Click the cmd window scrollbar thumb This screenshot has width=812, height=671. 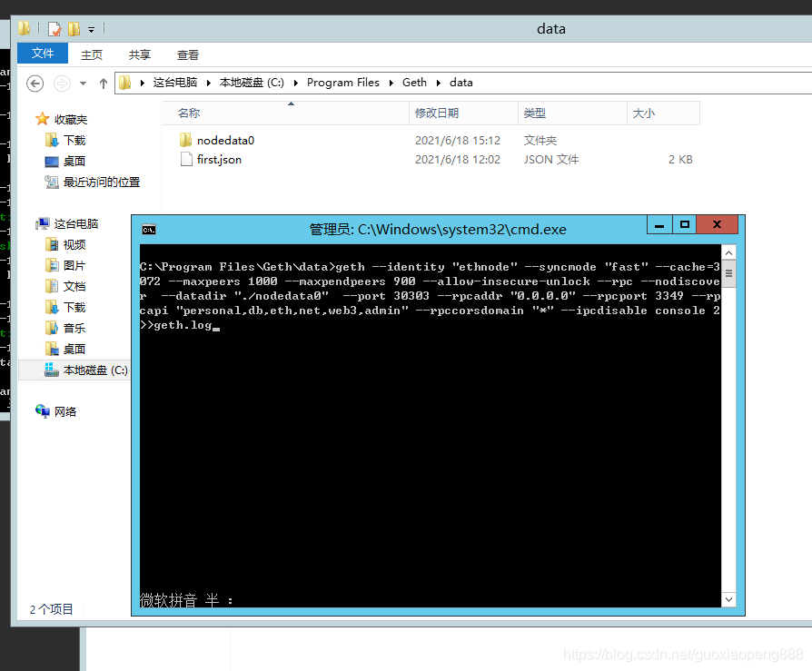click(728, 273)
